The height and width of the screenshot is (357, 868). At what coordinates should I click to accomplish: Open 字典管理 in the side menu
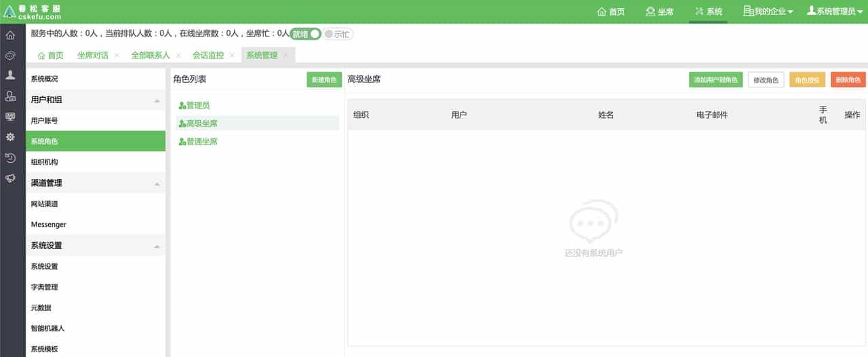coord(96,287)
